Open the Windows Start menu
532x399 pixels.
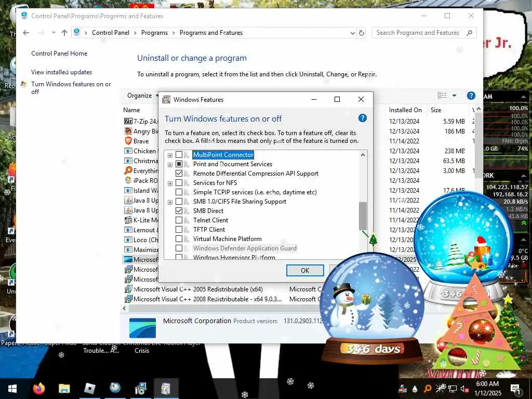coord(12,389)
